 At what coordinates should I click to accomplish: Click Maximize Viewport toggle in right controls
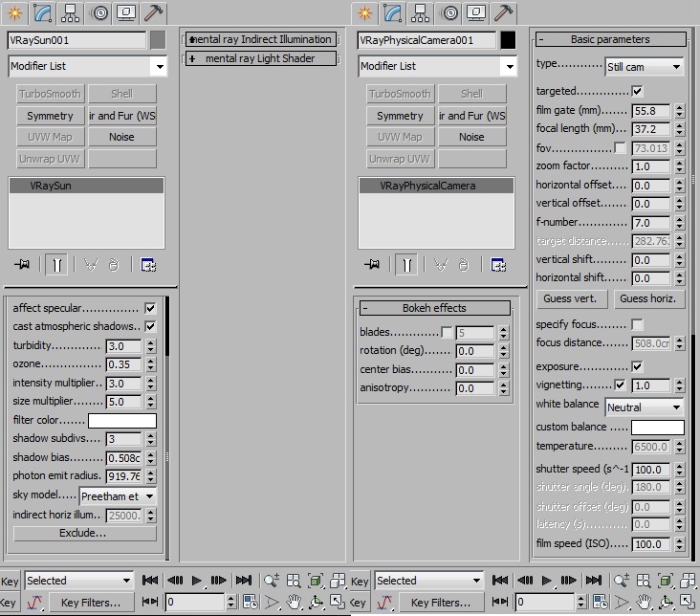coord(688,602)
